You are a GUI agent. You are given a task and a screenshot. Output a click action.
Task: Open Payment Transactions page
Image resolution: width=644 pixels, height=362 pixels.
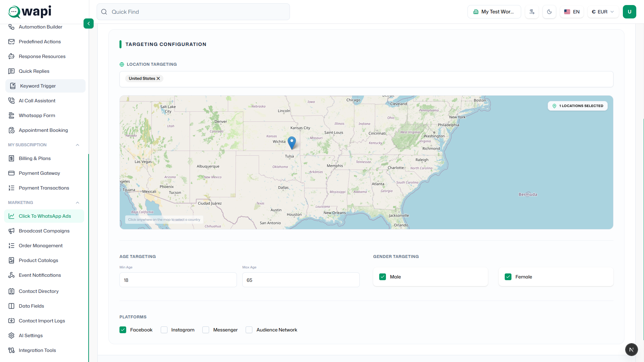click(x=44, y=188)
